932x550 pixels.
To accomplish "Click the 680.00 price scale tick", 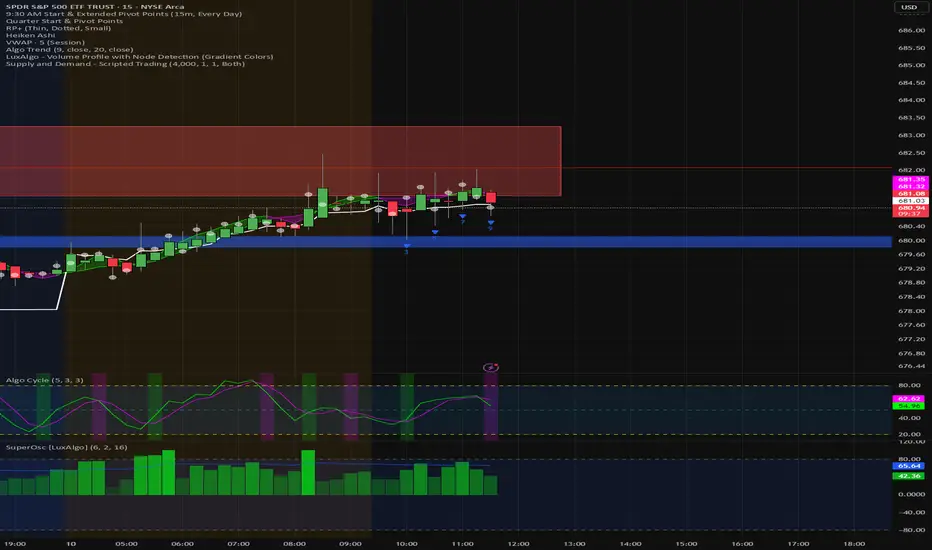I will pos(911,241).
